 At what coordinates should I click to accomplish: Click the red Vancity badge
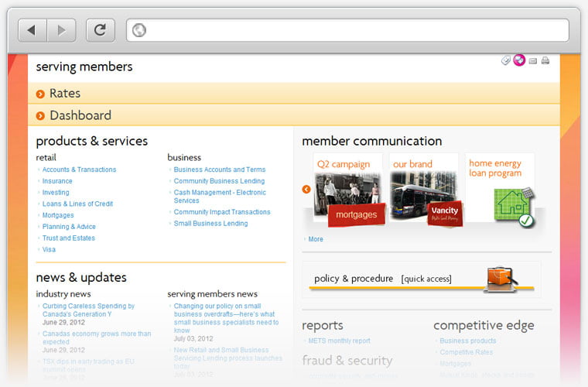pyautogui.click(x=445, y=214)
